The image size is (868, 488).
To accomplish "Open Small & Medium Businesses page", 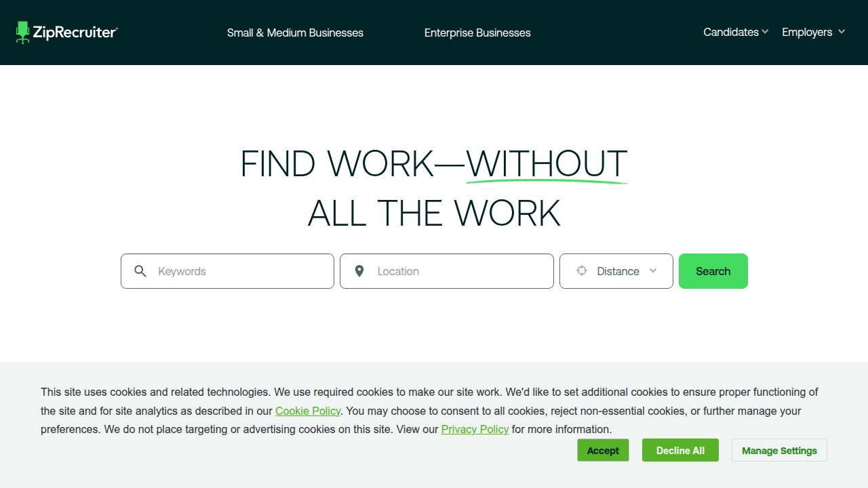I will (295, 33).
